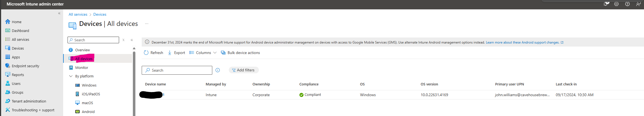Click the Home icon in left navigation
The image size is (644, 116).
pyautogui.click(x=8, y=22)
